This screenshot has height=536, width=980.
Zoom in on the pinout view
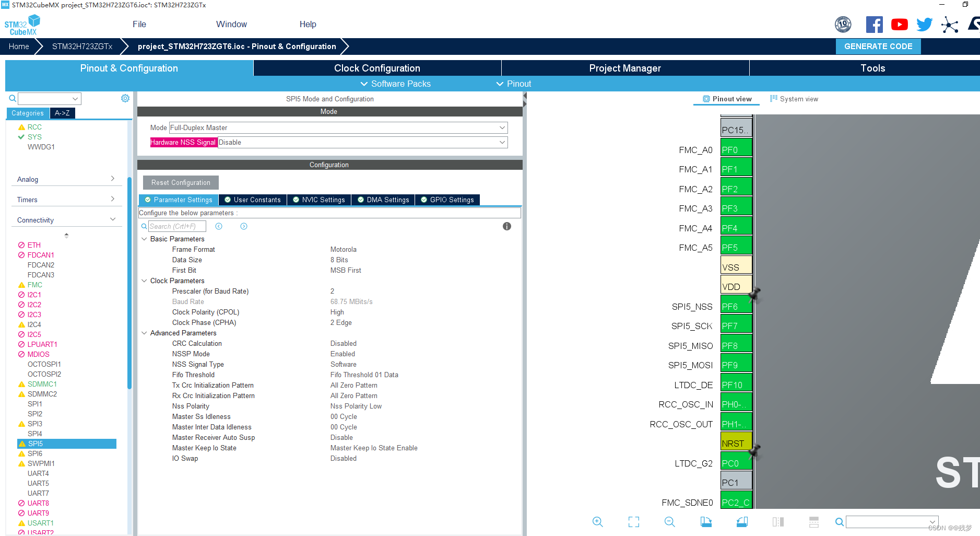click(598, 522)
